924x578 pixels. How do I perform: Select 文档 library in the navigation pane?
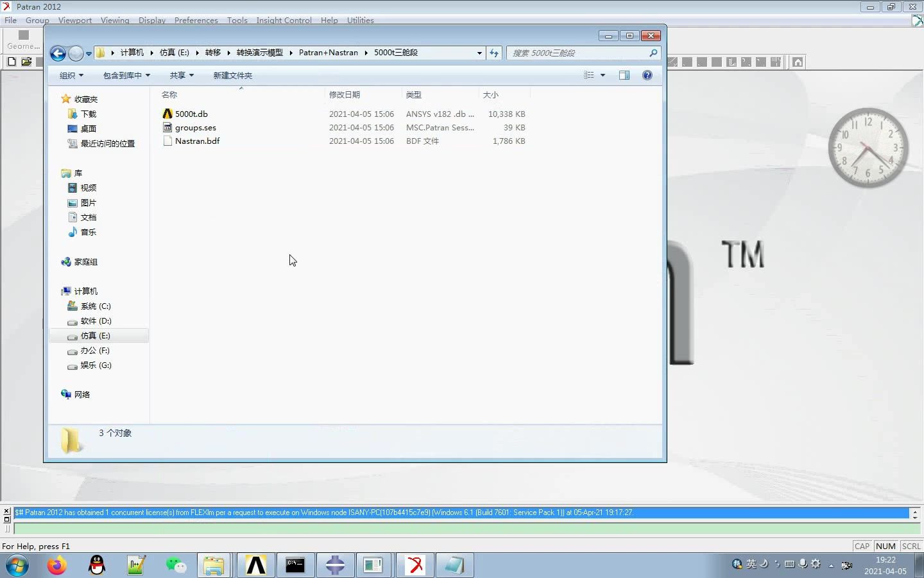[x=89, y=217]
